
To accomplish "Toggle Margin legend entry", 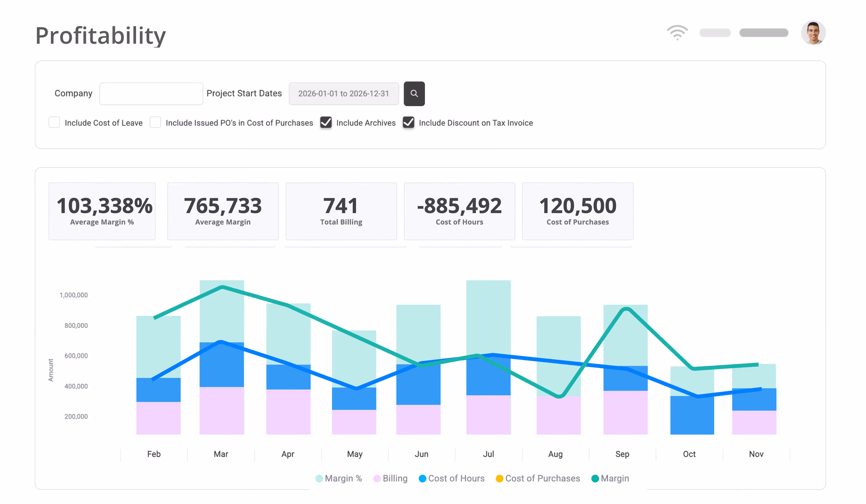I will coord(610,478).
